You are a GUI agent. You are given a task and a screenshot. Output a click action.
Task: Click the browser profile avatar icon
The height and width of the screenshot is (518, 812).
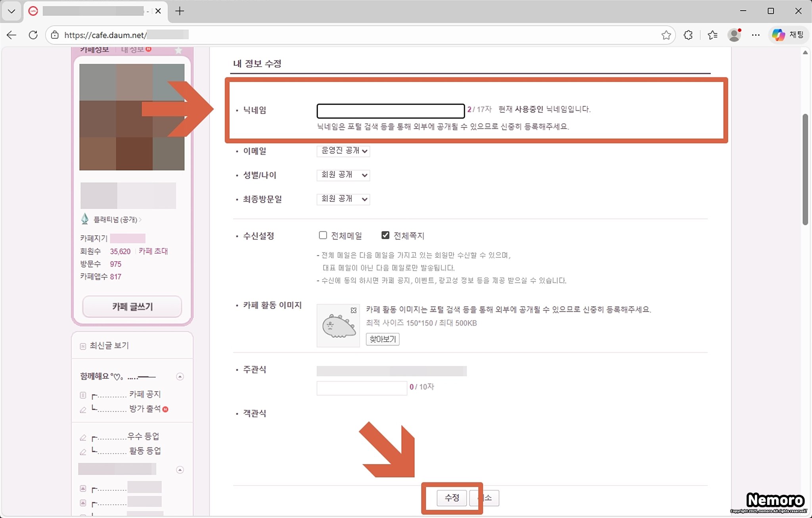click(x=734, y=35)
